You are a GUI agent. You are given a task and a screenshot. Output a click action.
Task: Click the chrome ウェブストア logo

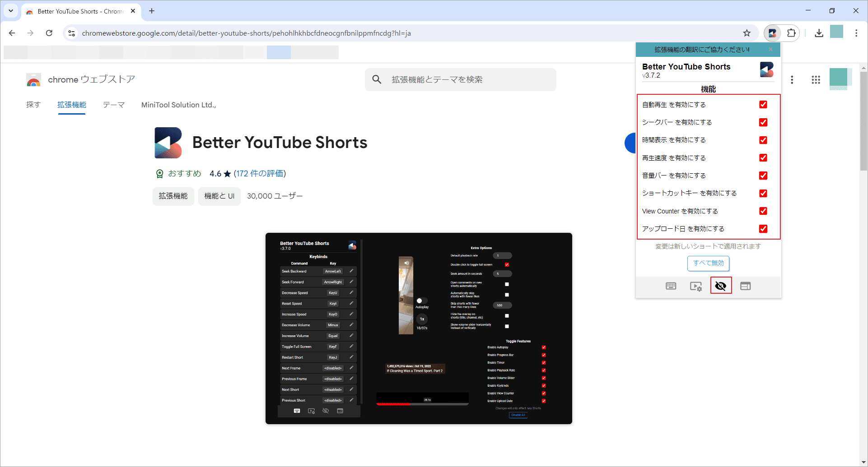(80, 79)
